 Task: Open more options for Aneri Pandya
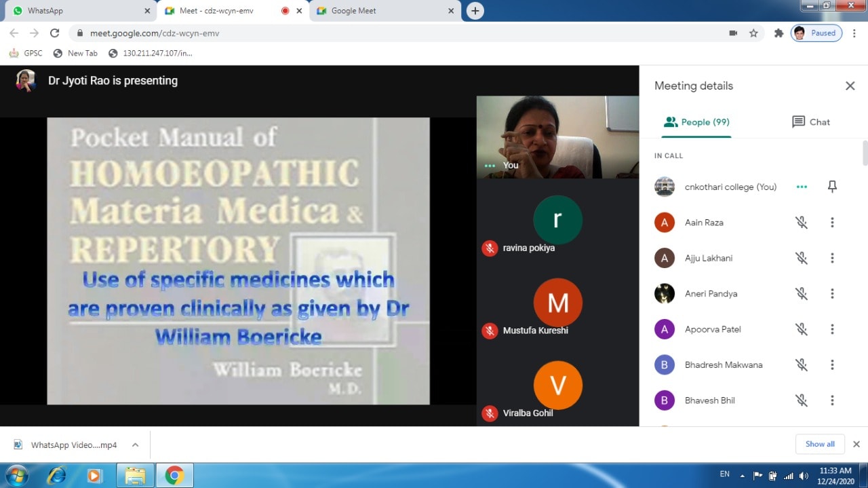(x=832, y=294)
